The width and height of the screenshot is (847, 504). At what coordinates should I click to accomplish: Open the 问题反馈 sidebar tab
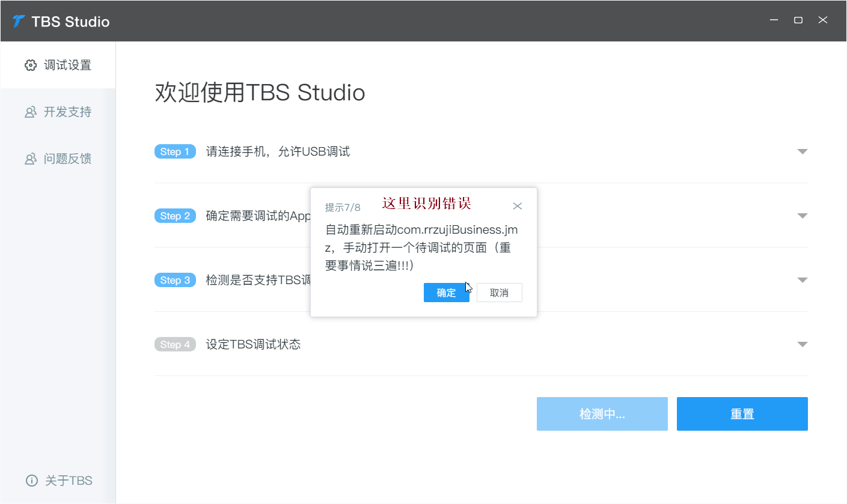coord(58,159)
